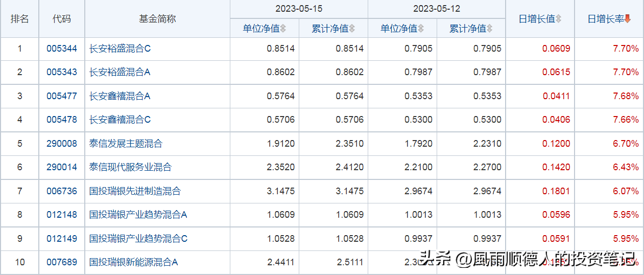Open 长安鑫禧混合A fund page

click(x=120, y=96)
